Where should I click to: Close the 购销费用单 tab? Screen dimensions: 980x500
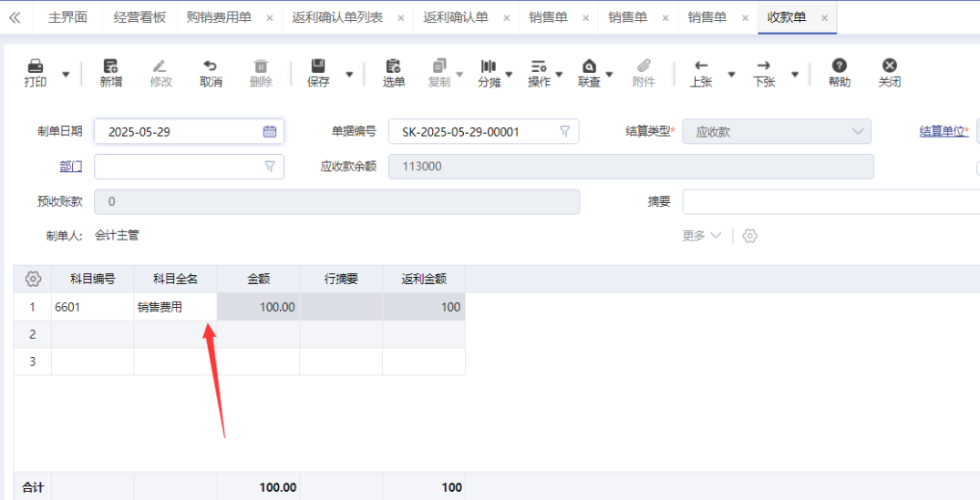click(x=269, y=18)
